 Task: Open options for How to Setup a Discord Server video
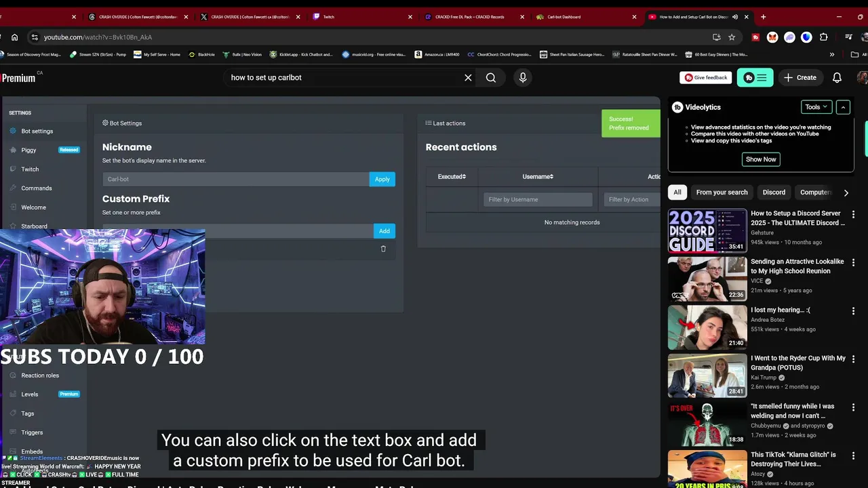[853, 214]
